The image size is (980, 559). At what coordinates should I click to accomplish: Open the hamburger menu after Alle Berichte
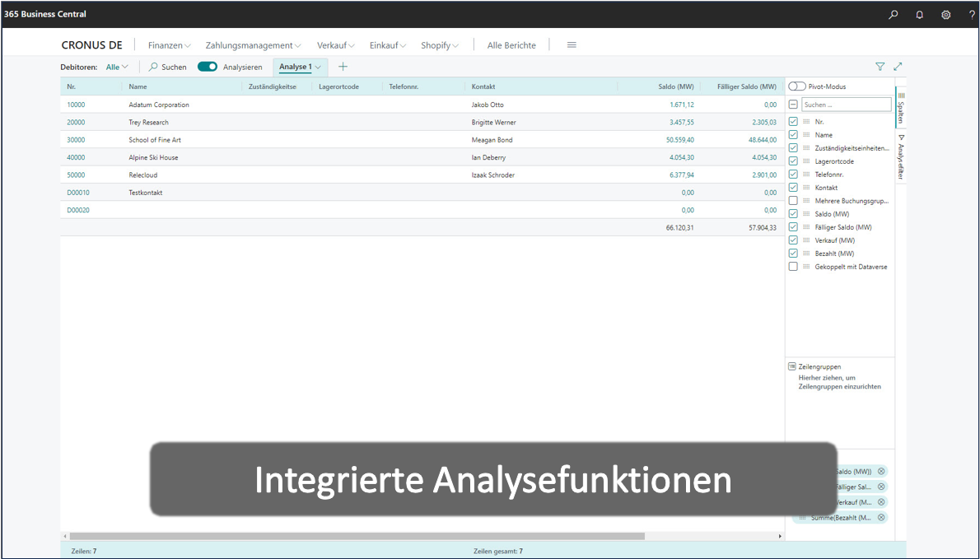pos(572,45)
